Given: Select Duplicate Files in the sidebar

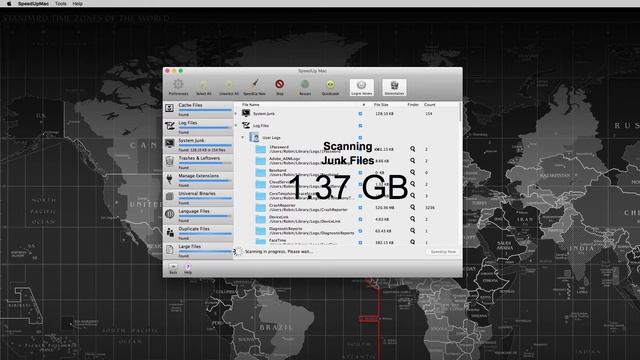Looking at the screenshot, I should point(198,233).
